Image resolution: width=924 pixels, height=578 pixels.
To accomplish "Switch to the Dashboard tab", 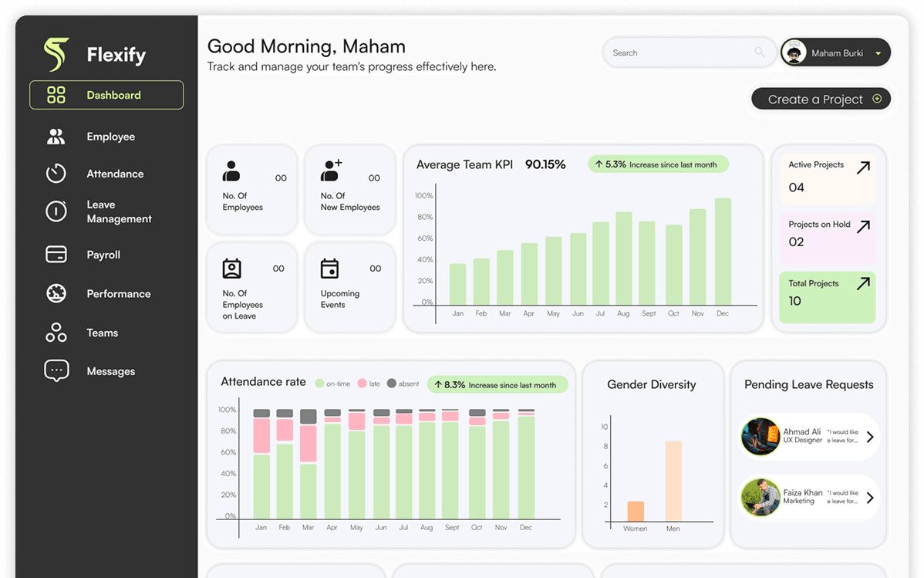I will coord(106,94).
